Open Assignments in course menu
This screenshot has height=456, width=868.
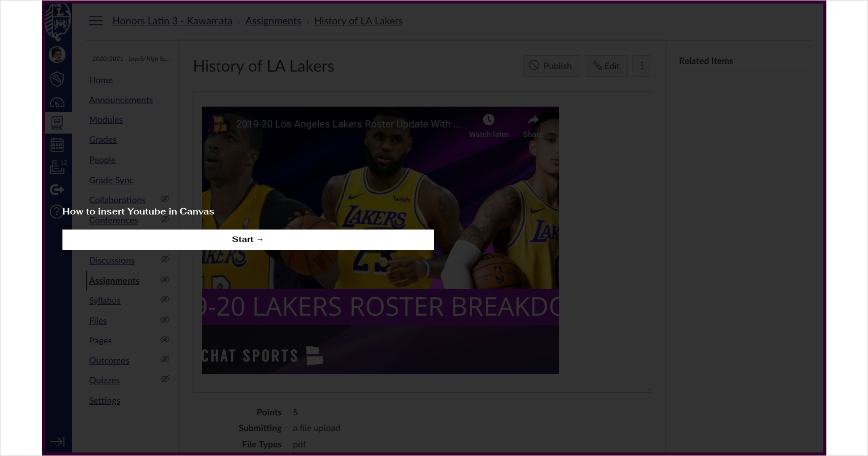coord(114,281)
